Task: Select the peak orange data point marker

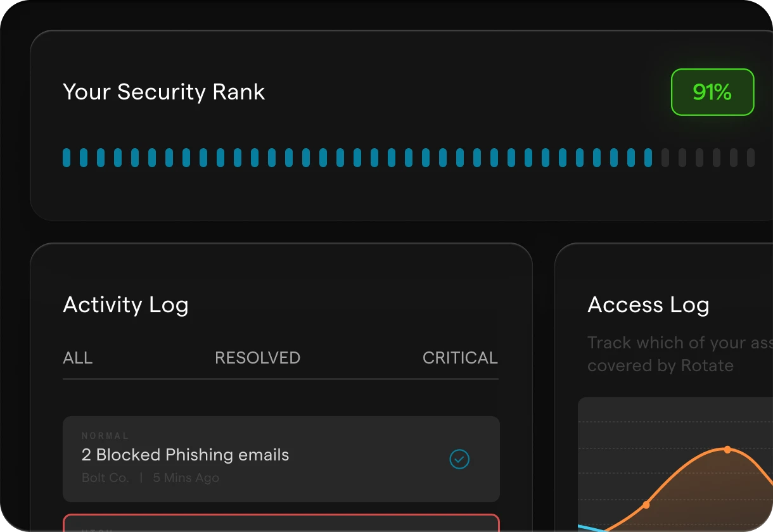Action: [727, 450]
